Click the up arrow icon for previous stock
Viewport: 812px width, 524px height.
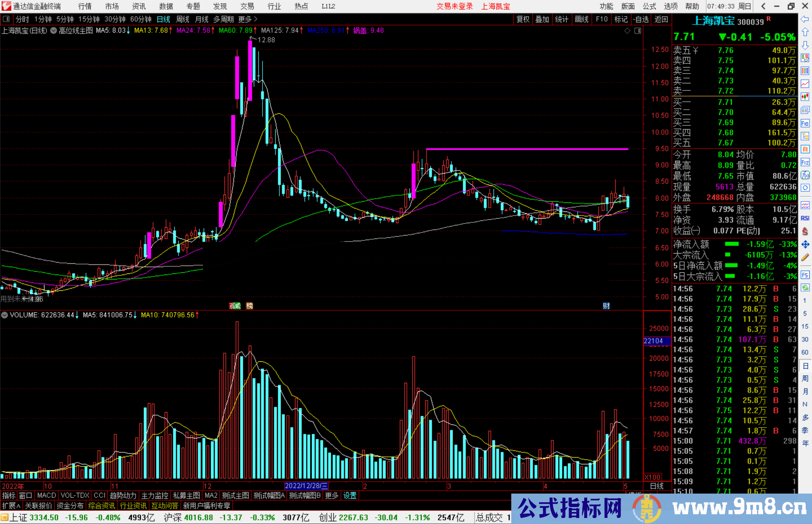click(805, 32)
